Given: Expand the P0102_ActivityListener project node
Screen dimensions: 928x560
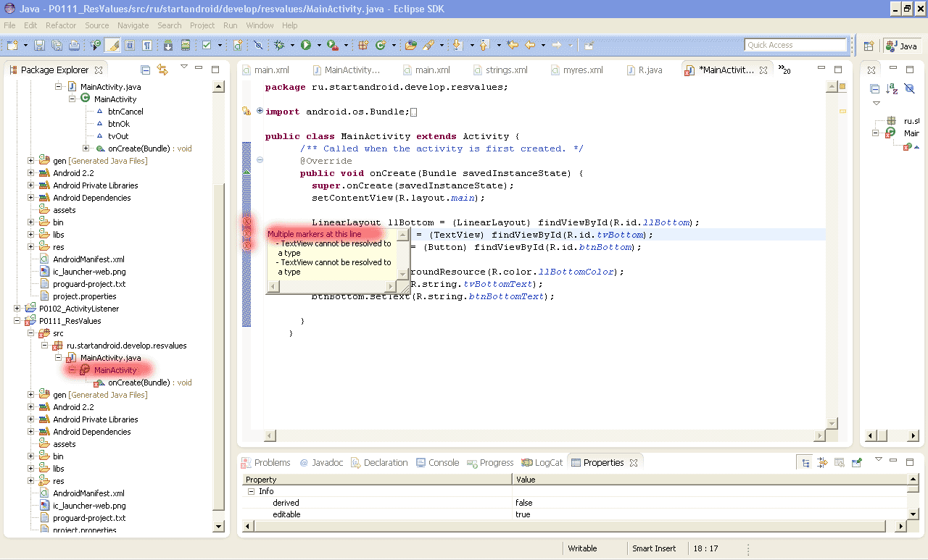Looking at the screenshot, I should pos(17,309).
